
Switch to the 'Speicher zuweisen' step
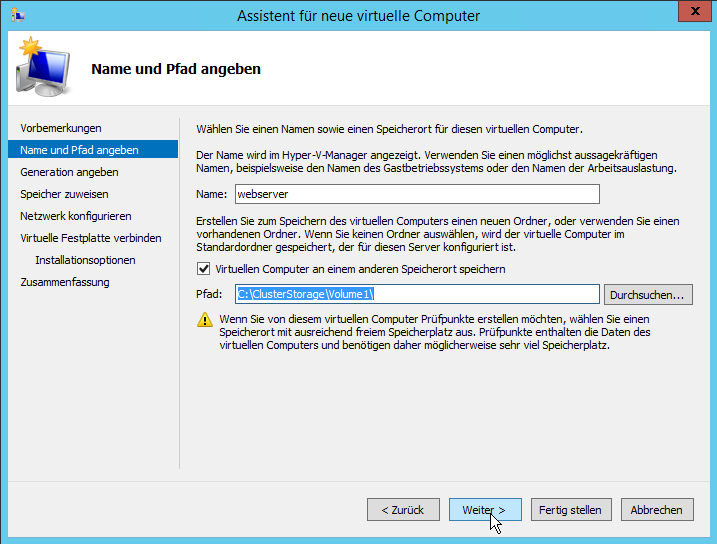coord(64,194)
